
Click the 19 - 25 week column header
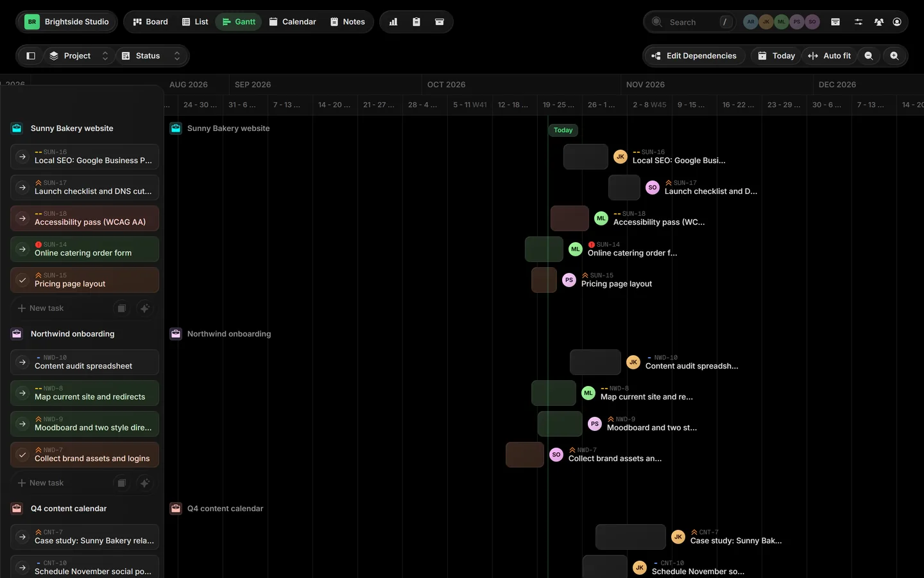(x=558, y=105)
